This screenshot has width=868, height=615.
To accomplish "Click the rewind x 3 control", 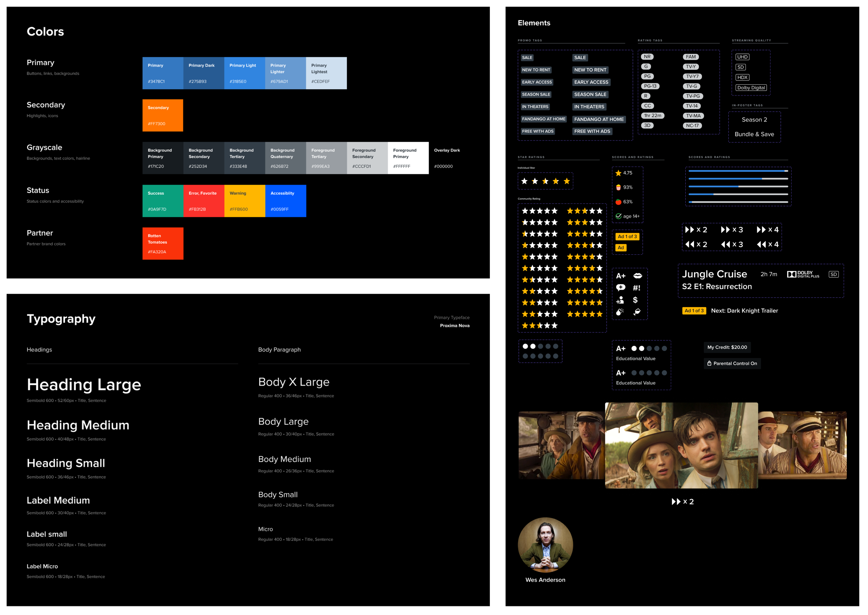I will click(732, 245).
